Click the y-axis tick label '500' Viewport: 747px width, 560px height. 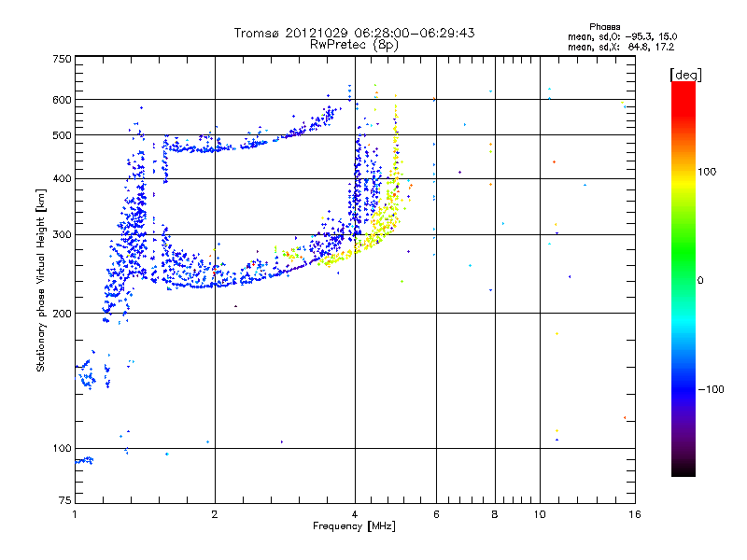(63, 135)
